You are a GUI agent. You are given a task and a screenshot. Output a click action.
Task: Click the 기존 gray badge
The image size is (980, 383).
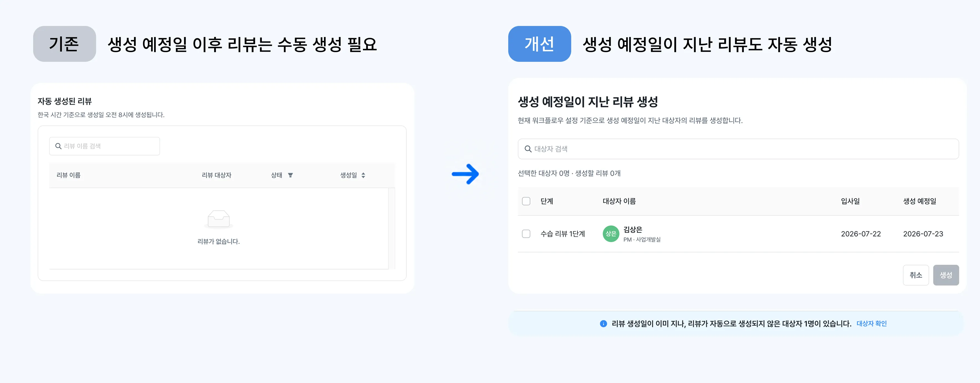[64, 44]
